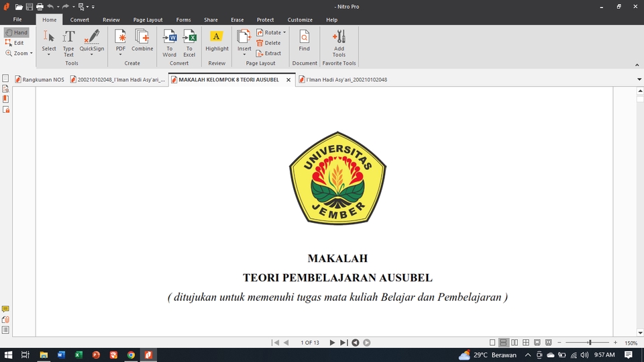Open the Insert pages tool
This screenshot has width=644, height=362.
[x=244, y=43]
